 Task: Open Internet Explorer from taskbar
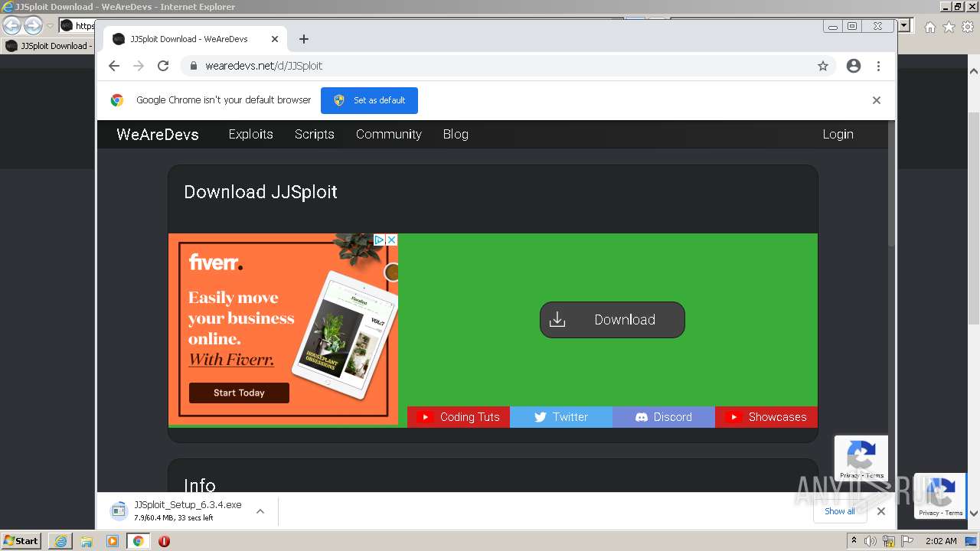(60, 541)
